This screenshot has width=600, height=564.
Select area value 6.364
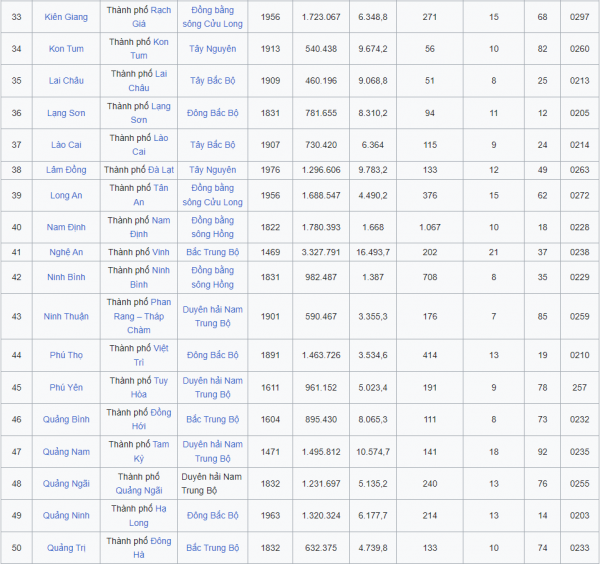(373, 145)
